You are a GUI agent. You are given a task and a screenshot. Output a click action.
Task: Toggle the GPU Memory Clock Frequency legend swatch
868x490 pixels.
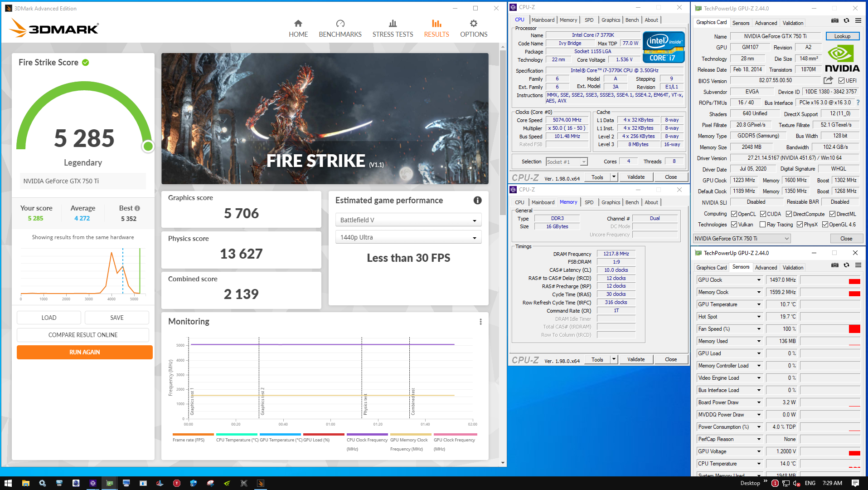(411, 434)
